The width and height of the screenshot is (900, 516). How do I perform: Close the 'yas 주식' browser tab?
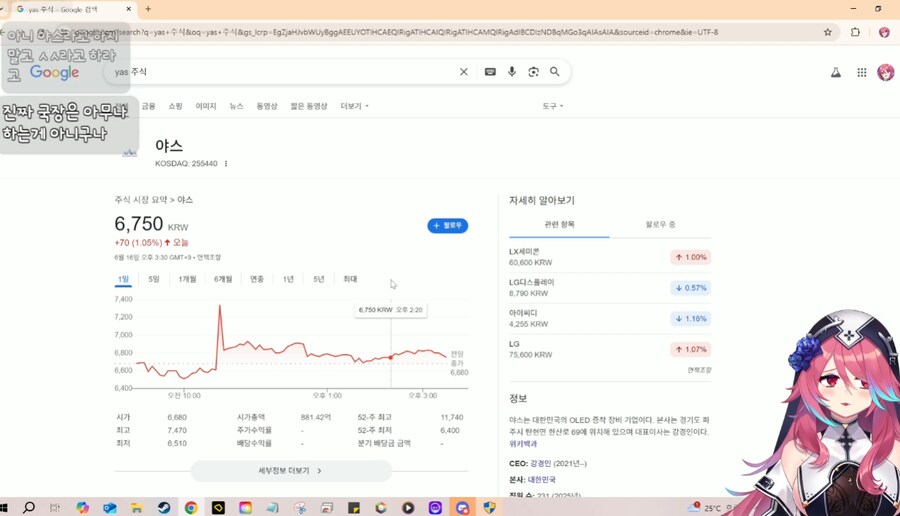click(129, 9)
